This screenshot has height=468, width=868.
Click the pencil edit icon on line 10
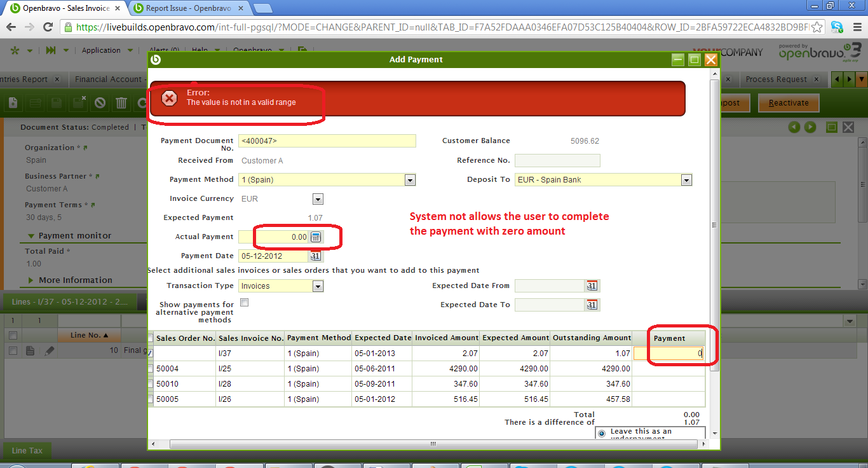point(49,350)
